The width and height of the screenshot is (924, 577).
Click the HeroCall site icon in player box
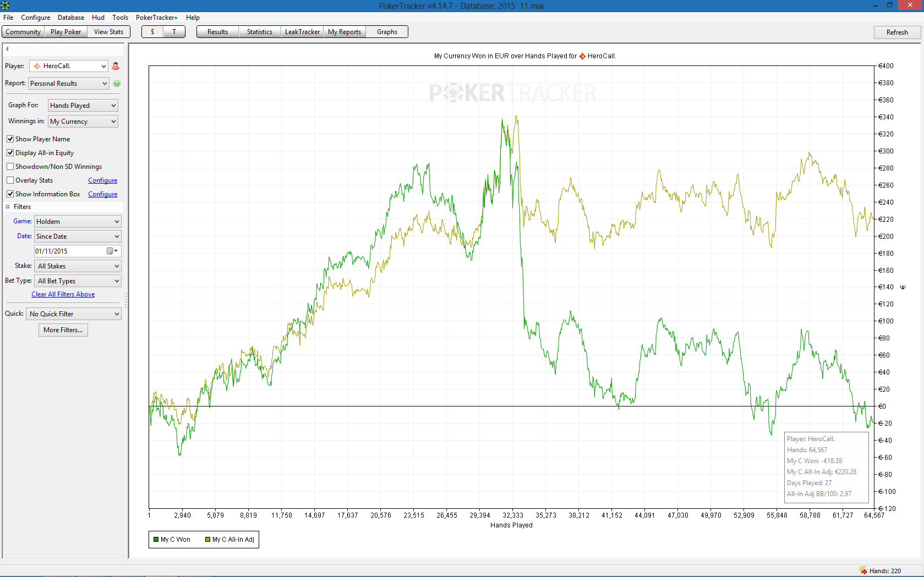(37, 66)
